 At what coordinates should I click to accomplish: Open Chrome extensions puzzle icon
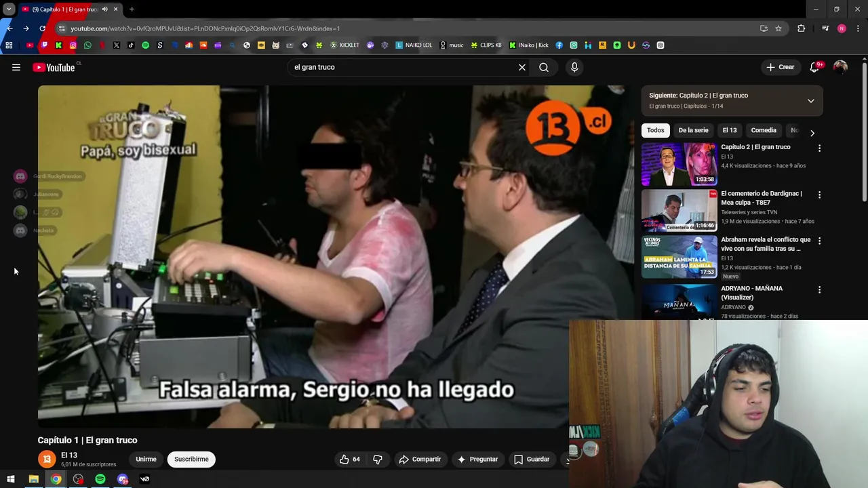[802, 28]
